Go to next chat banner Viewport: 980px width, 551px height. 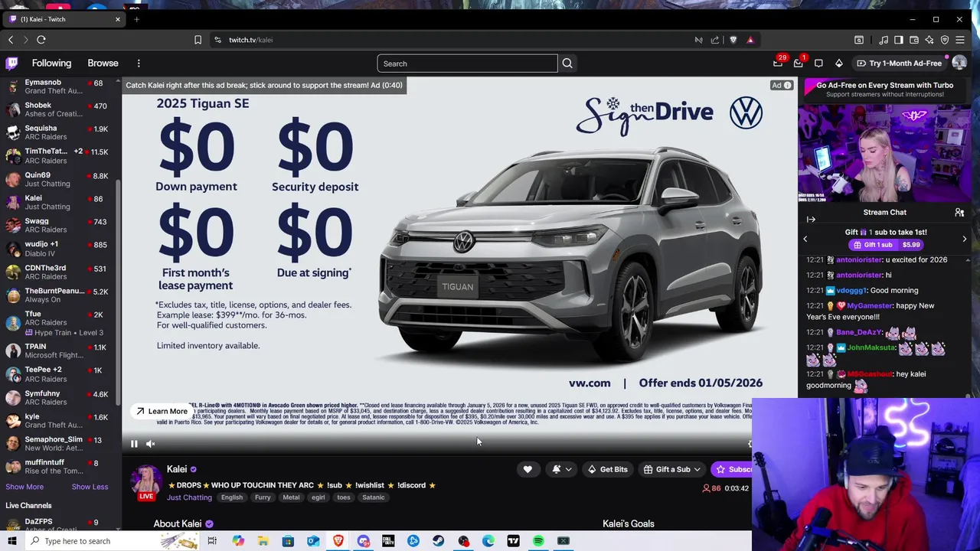pos(964,239)
